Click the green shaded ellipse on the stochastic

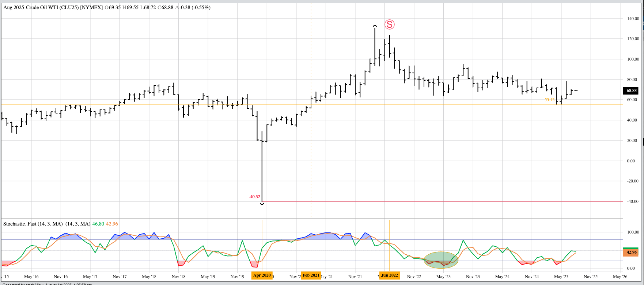tap(441, 260)
